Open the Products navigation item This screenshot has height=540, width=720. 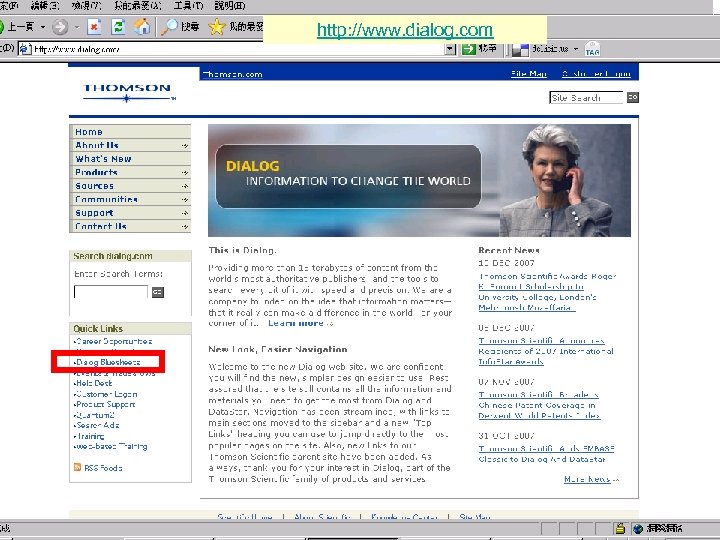point(130,172)
